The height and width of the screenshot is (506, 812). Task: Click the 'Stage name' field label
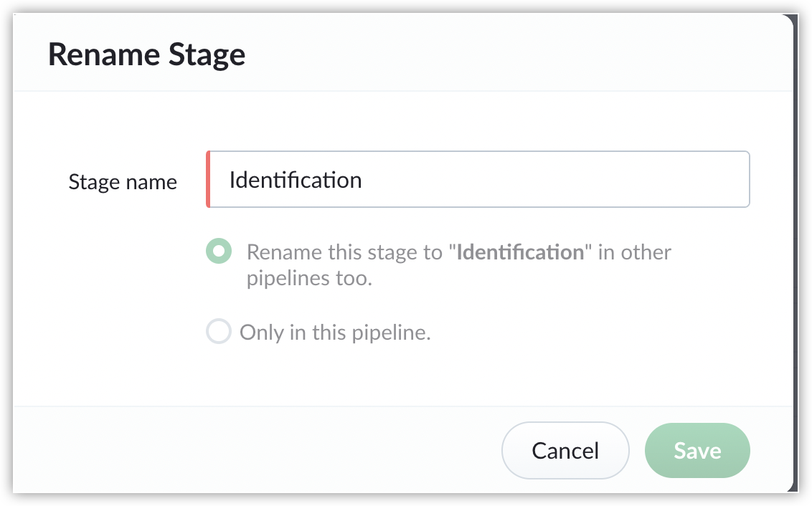[123, 182]
